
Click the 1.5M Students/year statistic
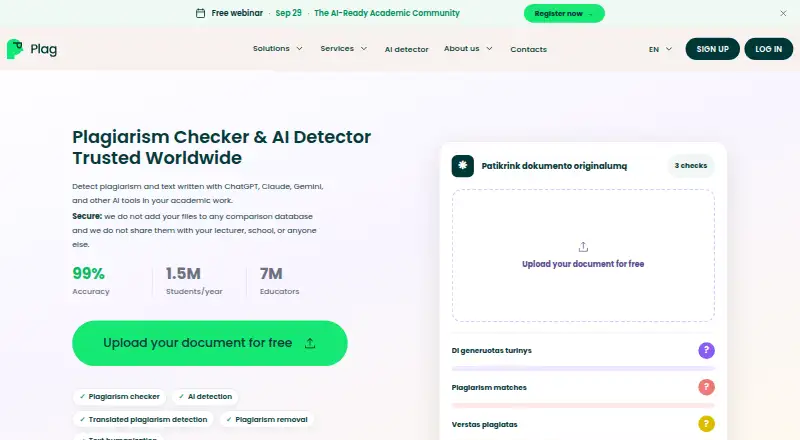click(194, 281)
